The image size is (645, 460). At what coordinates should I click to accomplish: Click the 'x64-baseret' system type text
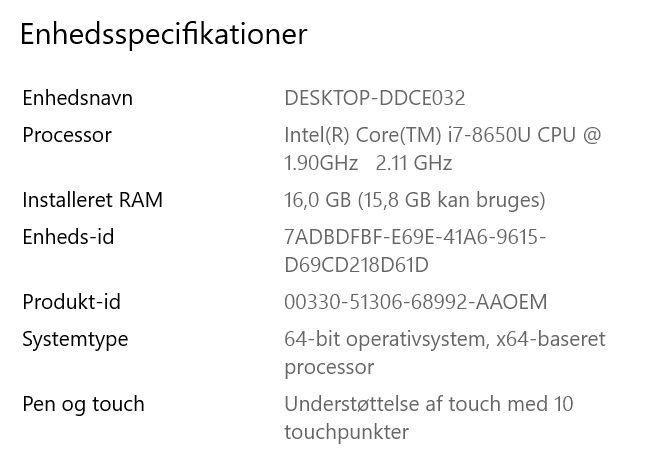point(551,339)
